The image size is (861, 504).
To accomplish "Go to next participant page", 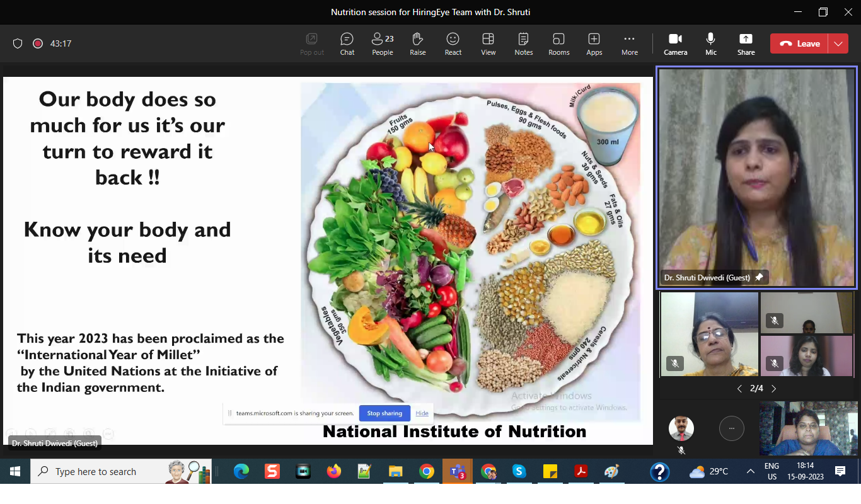I will [774, 389].
